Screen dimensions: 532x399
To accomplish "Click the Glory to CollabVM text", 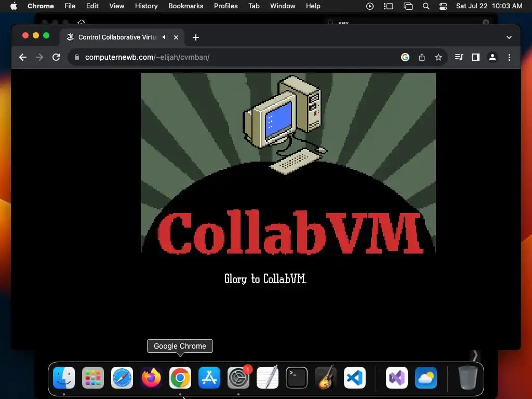I will coord(265,279).
